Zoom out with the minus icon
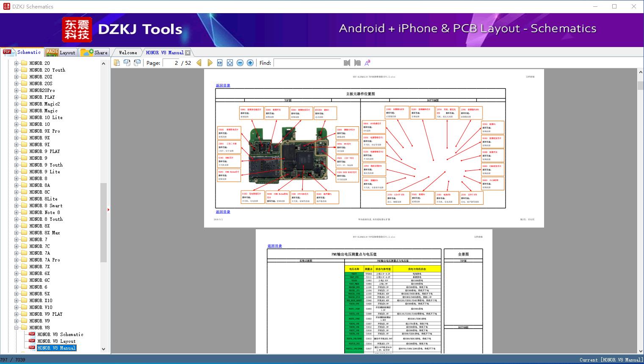The image size is (644, 364). pos(240,63)
